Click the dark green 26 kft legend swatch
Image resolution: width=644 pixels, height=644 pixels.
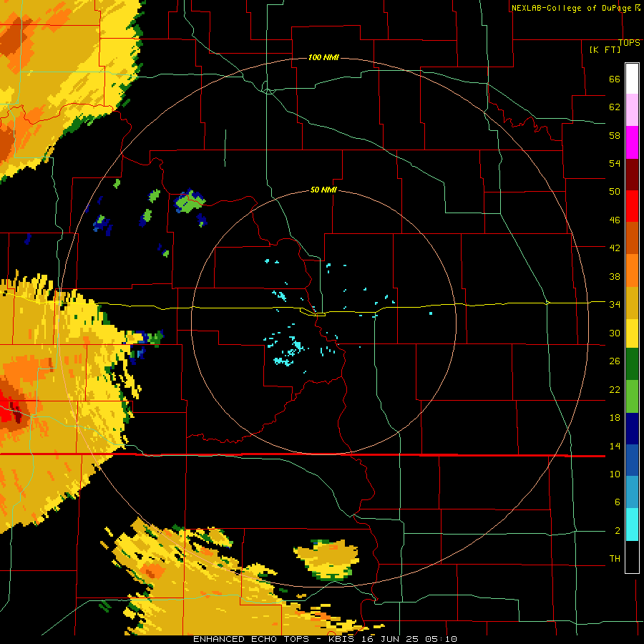click(x=632, y=364)
